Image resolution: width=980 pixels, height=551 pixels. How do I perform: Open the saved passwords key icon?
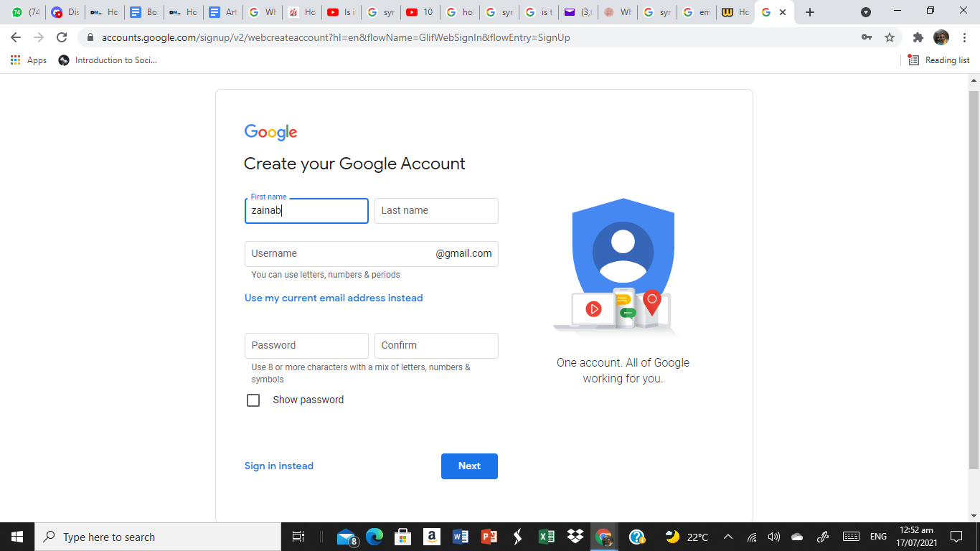pyautogui.click(x=867, y=37)
